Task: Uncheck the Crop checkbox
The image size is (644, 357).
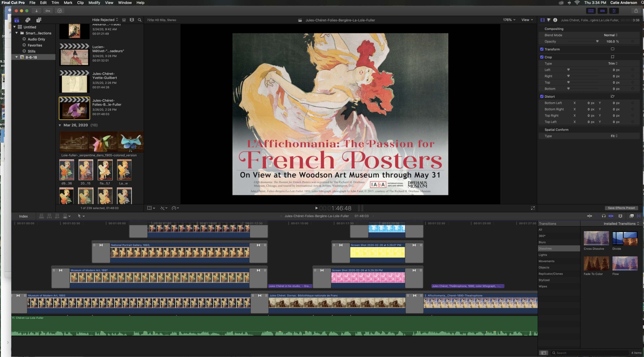Action: tap(542, 57)
